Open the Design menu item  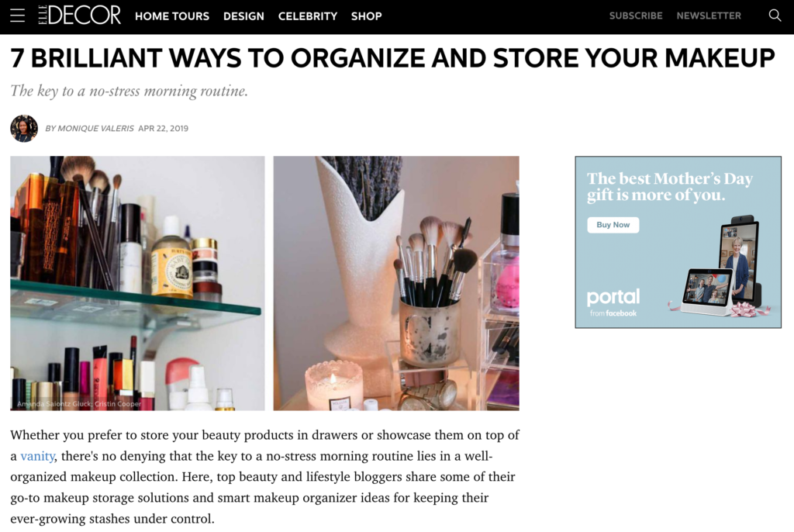coord(243,16)
